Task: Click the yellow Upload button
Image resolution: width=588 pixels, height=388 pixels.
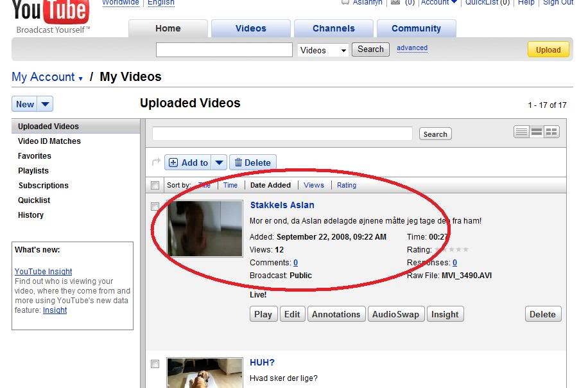Action: pos(548,49)
